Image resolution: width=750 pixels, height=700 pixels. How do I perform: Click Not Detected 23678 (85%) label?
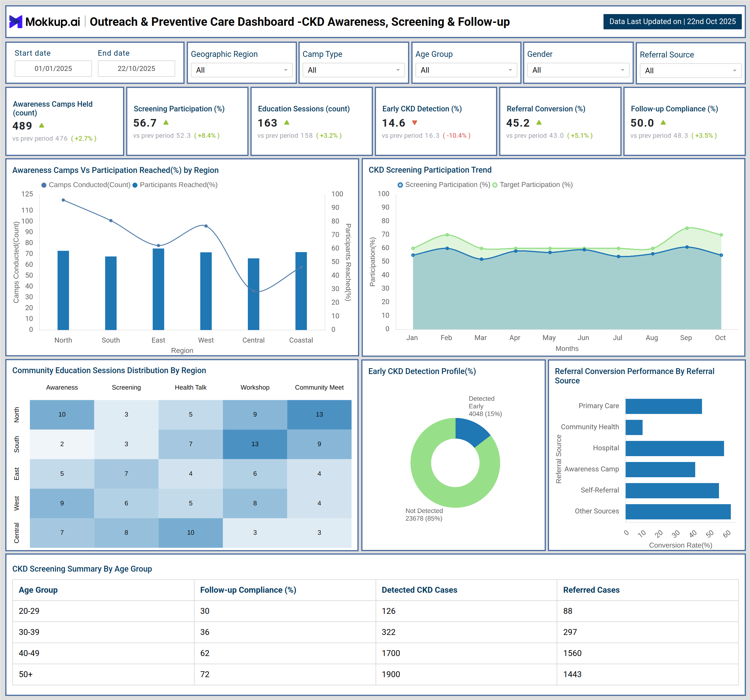424,515
